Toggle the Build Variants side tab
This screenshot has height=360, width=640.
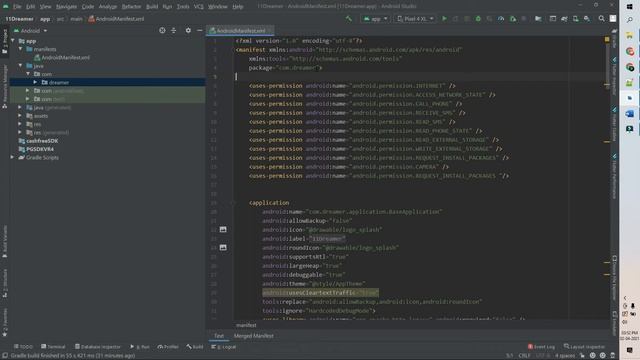(x=4, y=242)
